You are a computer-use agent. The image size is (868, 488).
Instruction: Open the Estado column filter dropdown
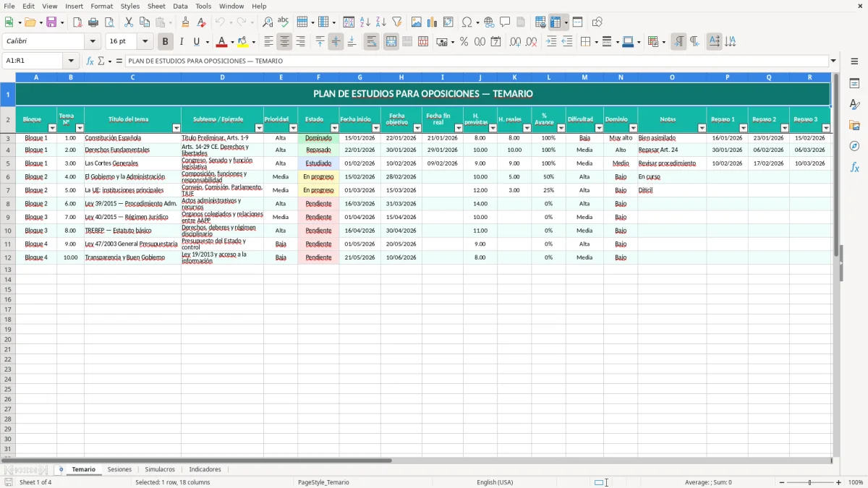point(334,128)
